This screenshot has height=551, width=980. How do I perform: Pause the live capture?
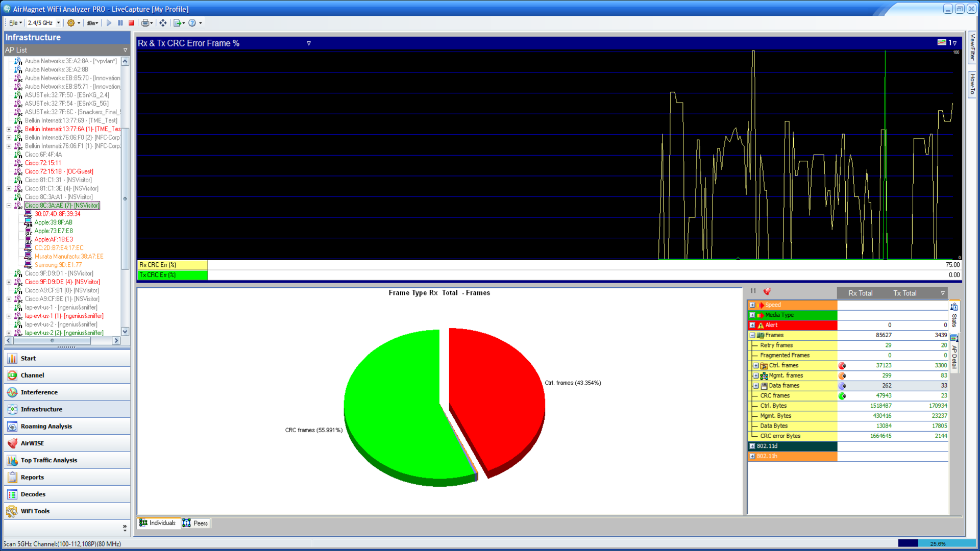(x=120, y=22)
